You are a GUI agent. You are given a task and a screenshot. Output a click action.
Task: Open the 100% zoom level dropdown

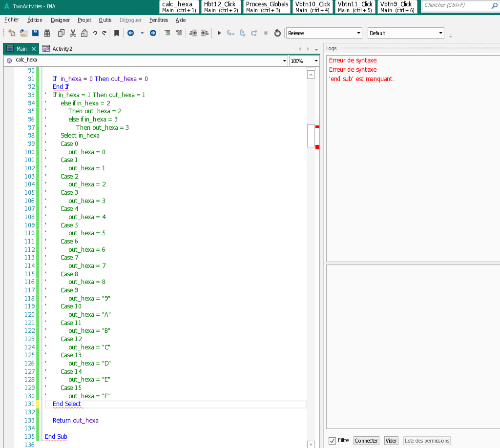316,61
